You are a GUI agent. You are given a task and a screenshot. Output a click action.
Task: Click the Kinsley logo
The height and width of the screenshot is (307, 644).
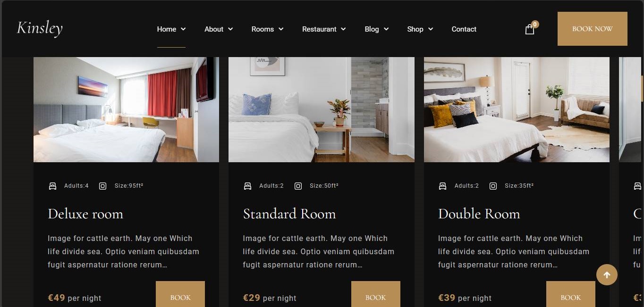point(40,28)
